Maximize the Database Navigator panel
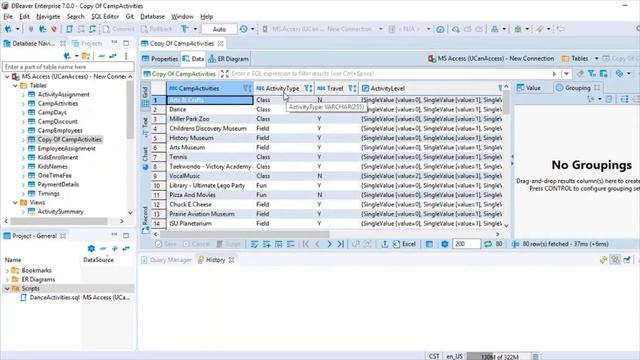The height and width of the screenshot is (360, 640). [126, 43]
